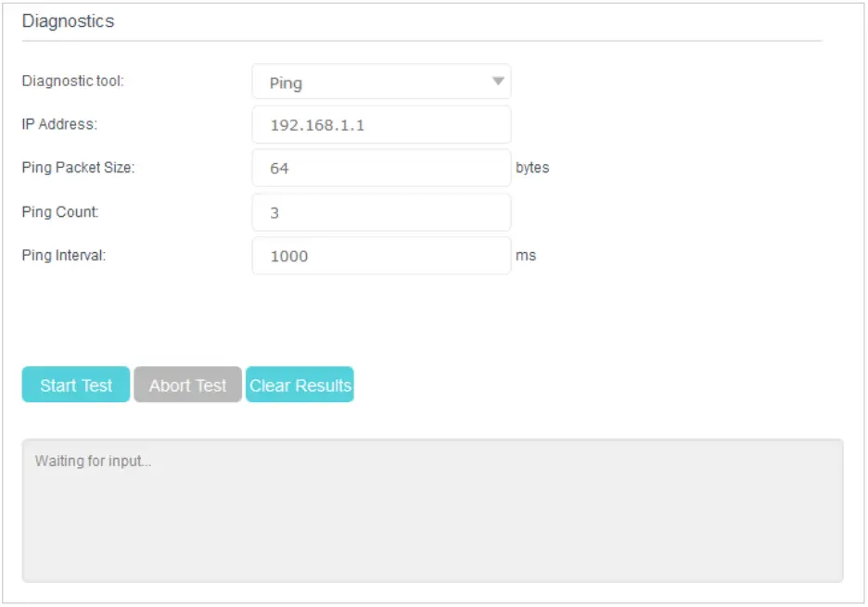Click the "ms" unit text

526,256
